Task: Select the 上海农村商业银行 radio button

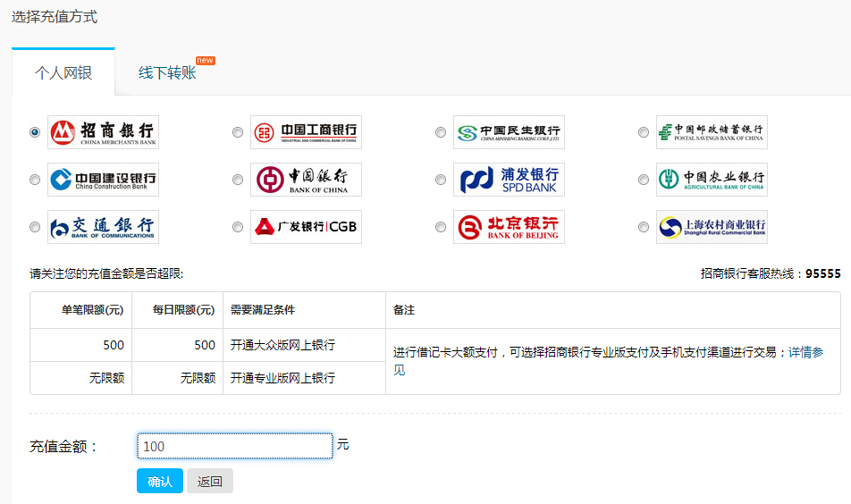Action: (644, 227)
